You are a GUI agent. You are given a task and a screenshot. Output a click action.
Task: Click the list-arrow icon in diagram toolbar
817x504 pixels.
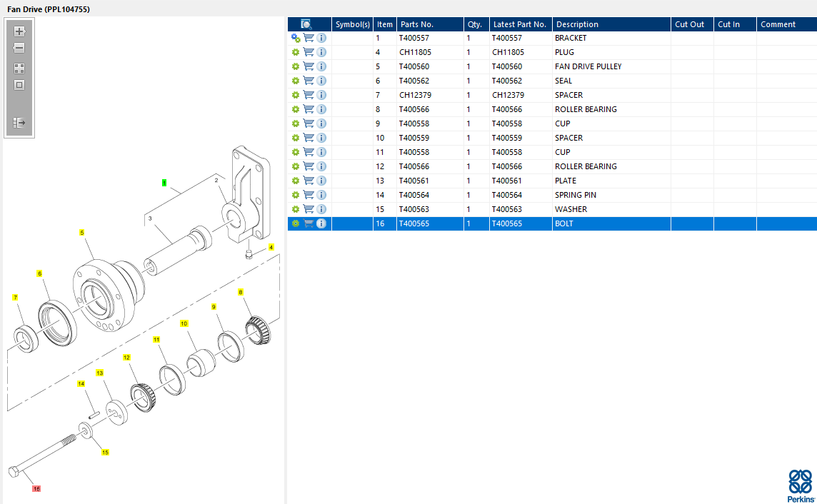point(19,123)
